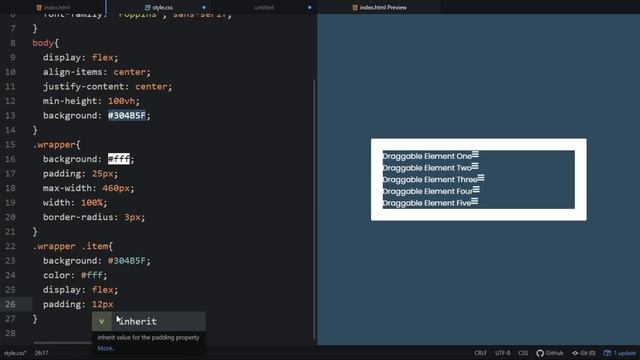Click the '.wrapper{' selector on line 15
This screenshot has width=640, height=360.
click(56, 144)
